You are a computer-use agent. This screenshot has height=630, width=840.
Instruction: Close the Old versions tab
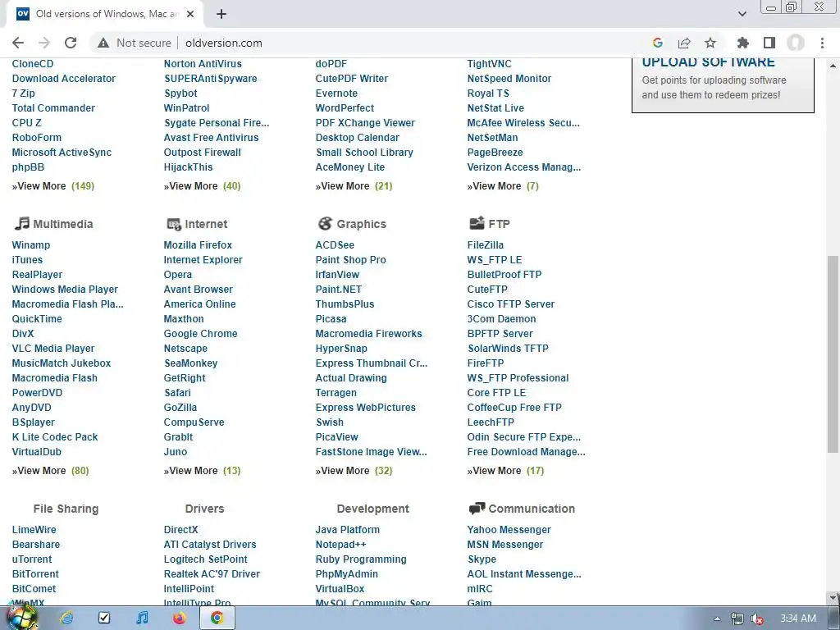190,14
